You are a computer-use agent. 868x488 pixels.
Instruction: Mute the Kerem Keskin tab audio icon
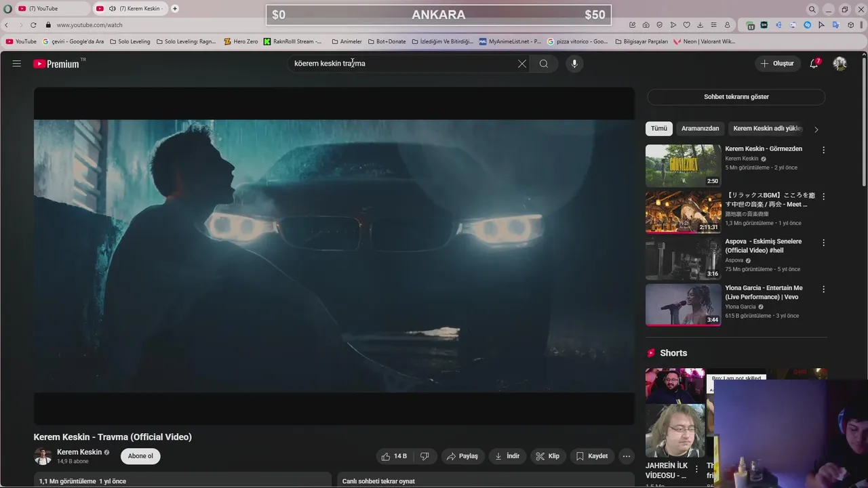click(x=111, y=9)
